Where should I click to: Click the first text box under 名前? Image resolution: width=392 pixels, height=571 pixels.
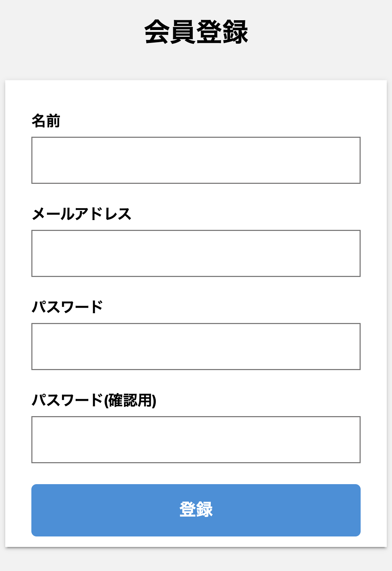196,160
